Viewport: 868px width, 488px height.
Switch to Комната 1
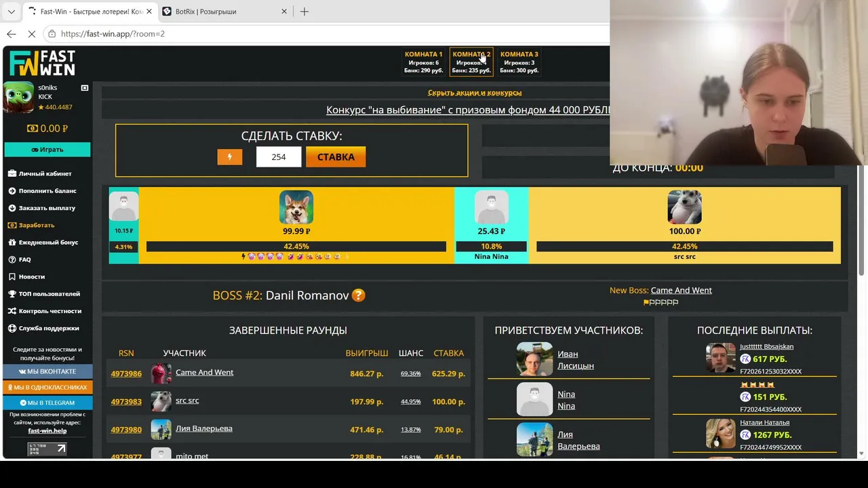pos(423,62)
